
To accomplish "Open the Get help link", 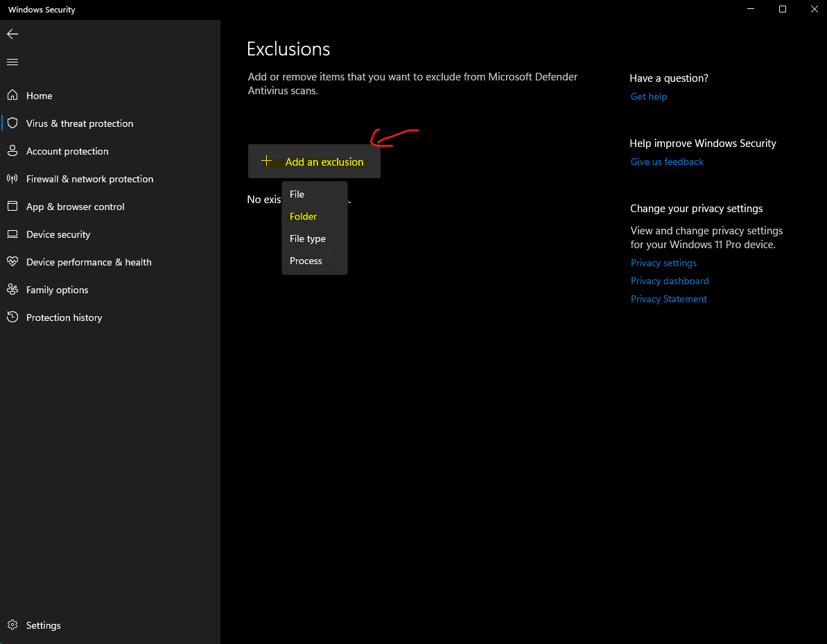I will point(648,96).
